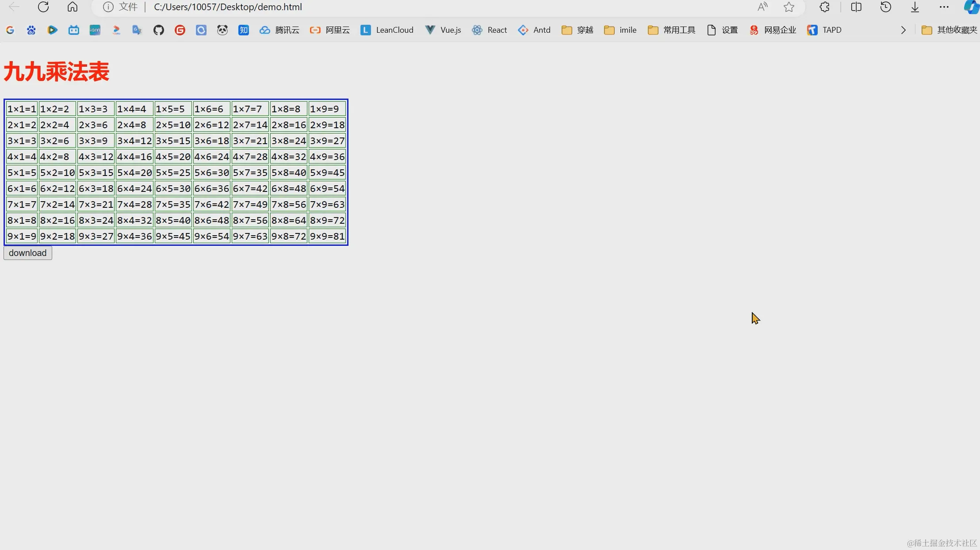Open the downloads arrow icon
Image resolution: width=980 pixels, height=550 pixels.
coord(915,7)
